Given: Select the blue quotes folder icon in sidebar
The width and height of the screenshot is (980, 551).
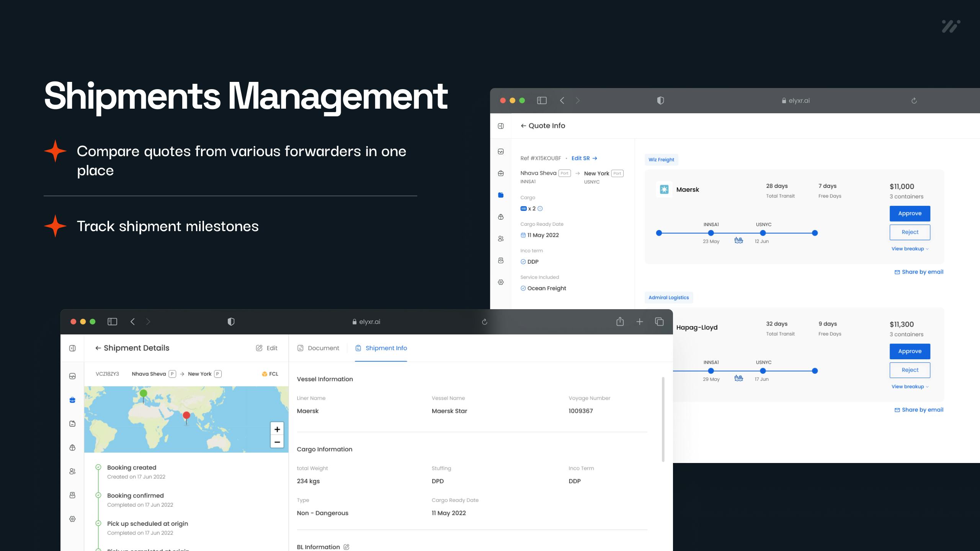Looking at the screenshot, I should point(500,195).
